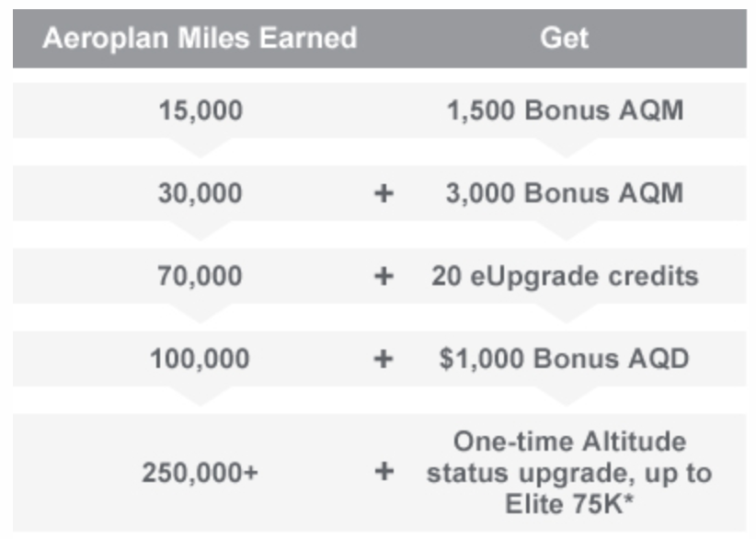This screenshot has width=756, height=539.
Task: Select the 15,000 miles value
Action: point(200,110)
